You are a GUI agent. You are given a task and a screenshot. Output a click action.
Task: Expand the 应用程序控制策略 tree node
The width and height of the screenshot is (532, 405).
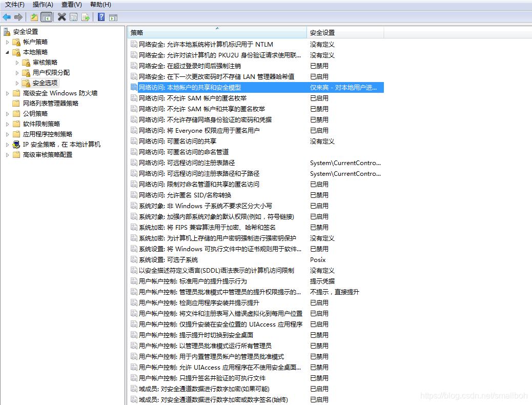point(8,134)
